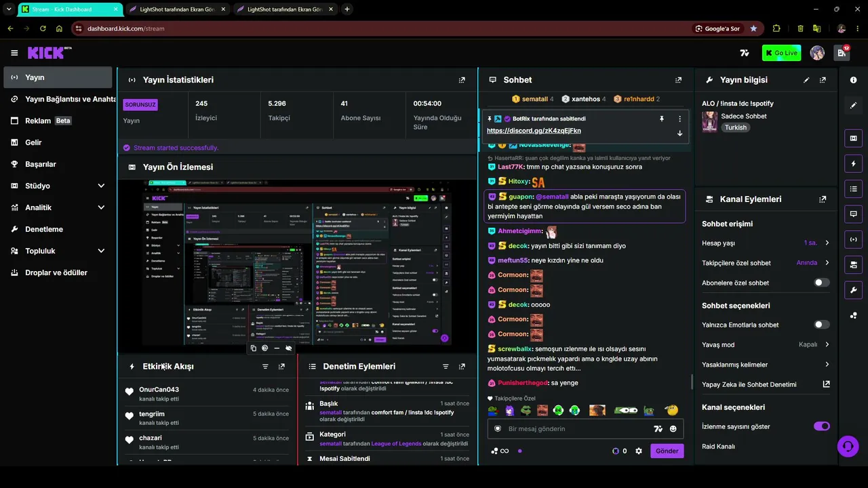This screenshot has width=868, height=488.
Task: Open Droplar ve ödüller in sidebar
Action: [x=58, y=272]
